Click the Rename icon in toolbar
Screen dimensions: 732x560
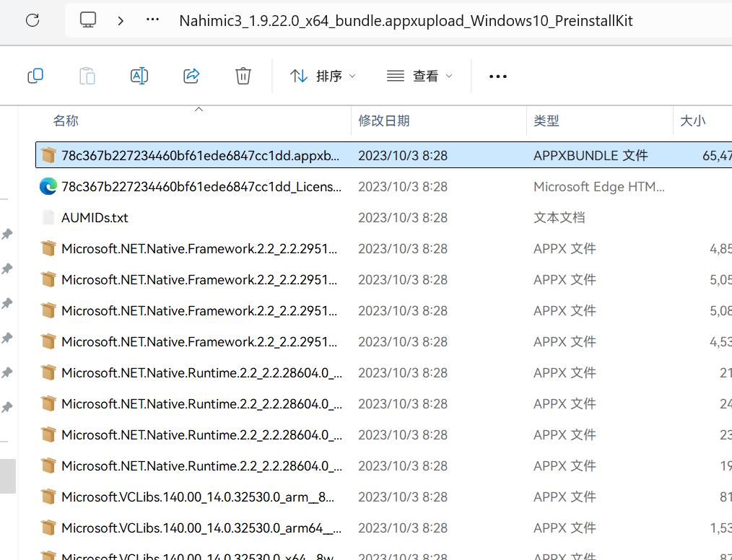(x=139, y=76)
